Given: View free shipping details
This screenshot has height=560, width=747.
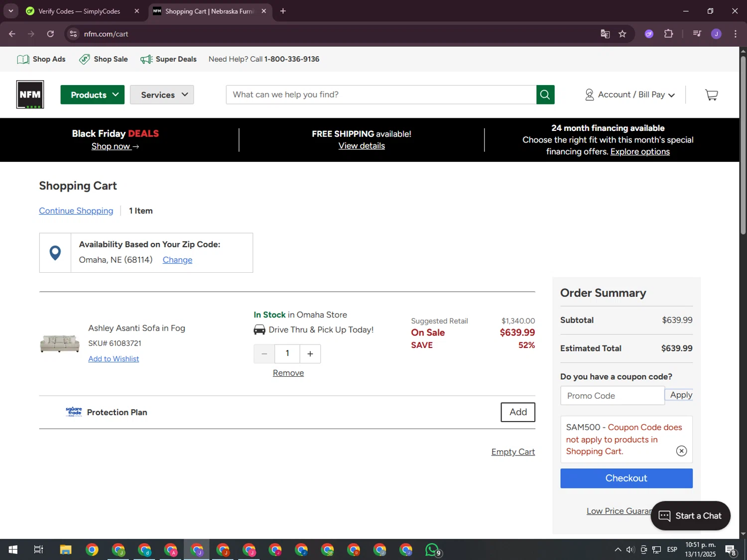Looking at the screenshot, I should 362,146.
